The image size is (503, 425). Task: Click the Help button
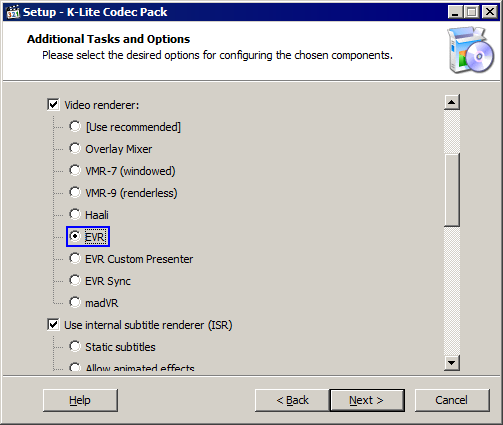pos(80,400)
